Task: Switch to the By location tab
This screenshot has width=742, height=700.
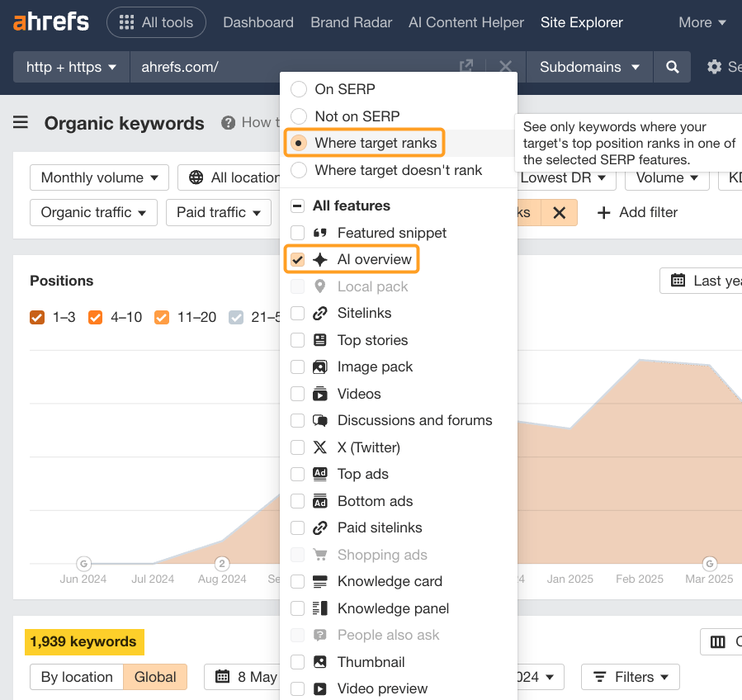Action: tap(76, 676)
